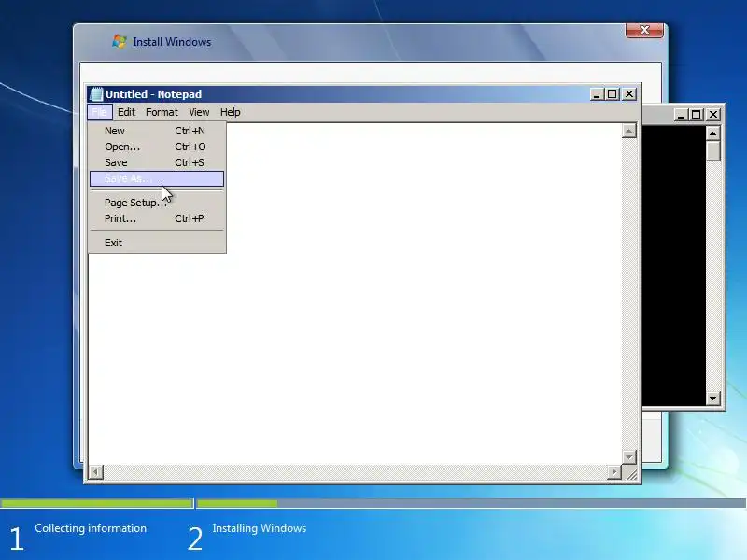Image resolution: width=747 pixels, height=560 pixels.
Task: Click Save in the File menu
Action: pyautogui.click(x=157, y=162)
